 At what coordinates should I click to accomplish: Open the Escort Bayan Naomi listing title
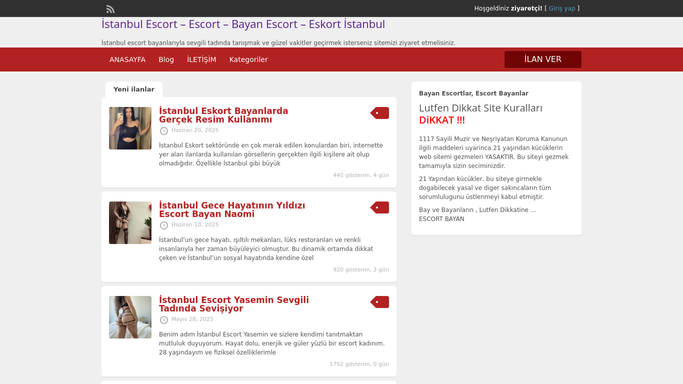pos(232,209)
